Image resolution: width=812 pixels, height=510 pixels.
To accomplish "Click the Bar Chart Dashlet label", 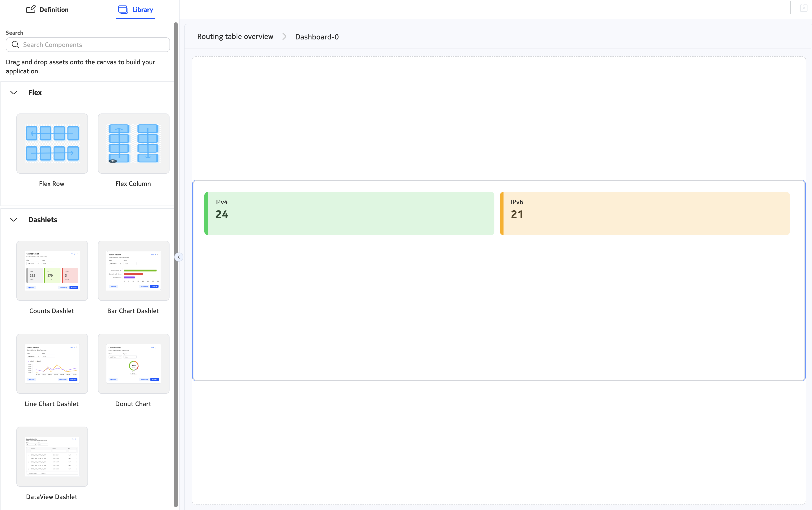I will point(133,311).
